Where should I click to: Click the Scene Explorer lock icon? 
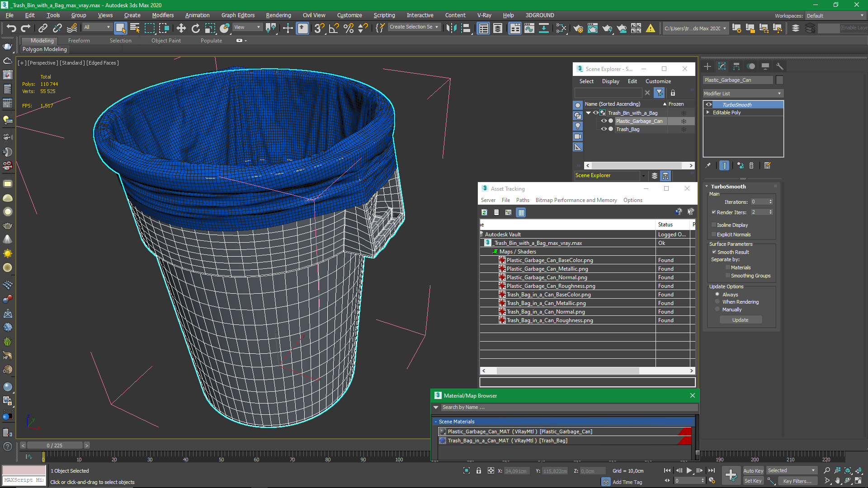pos(673,93)
